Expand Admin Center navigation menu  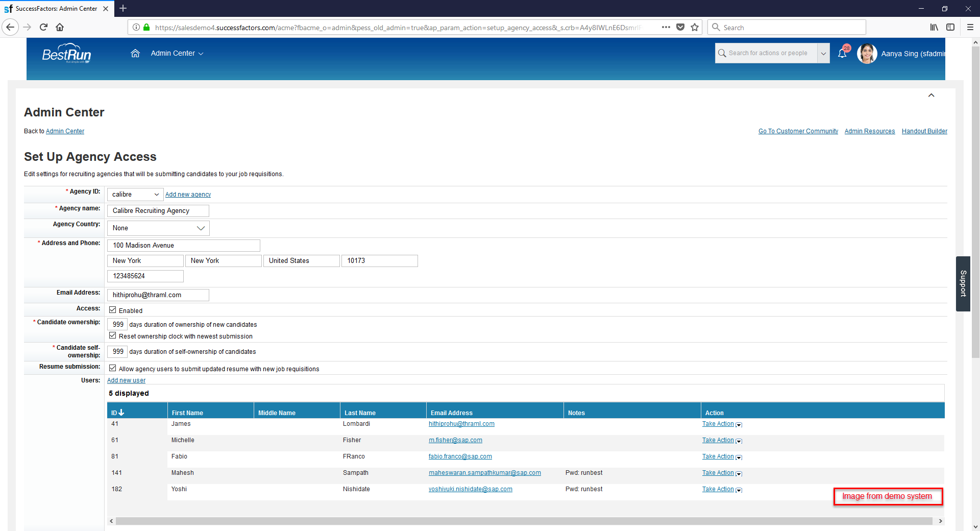pyautogui.click(x=177, y=53)
